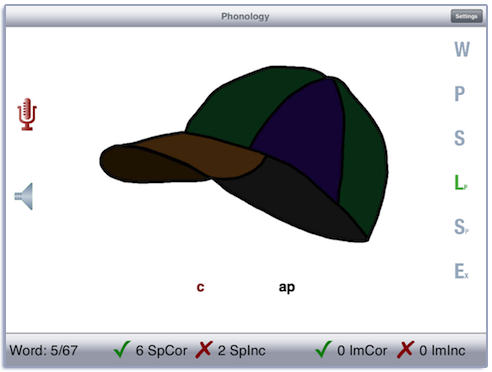Play the word audio with speaker icon
The width and height of the screenshot is (492, 372).
[x=24, y=196]
